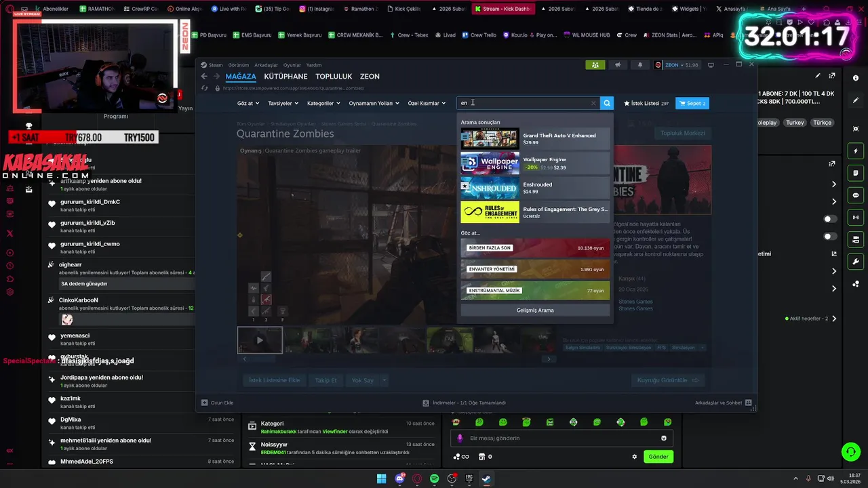The image size is (868, 488).
Task: Open the ZEON account dropdown with balance
Action: (677, 65)
